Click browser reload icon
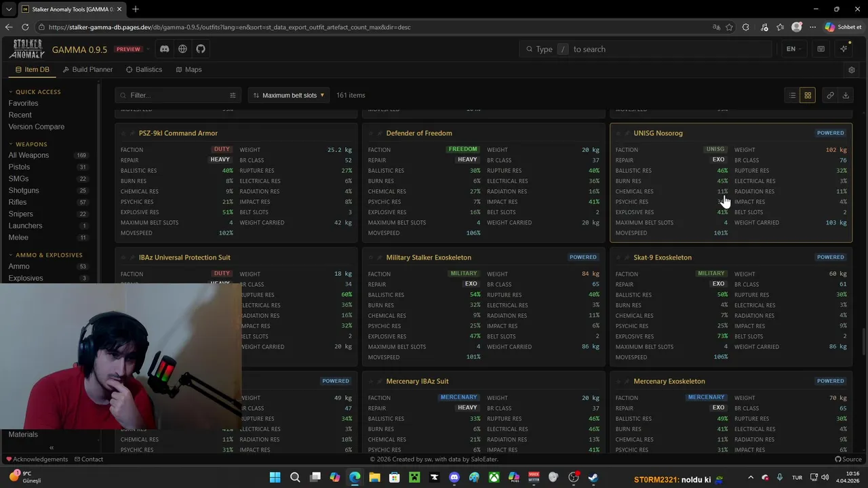This screenshot has height=488, width=868. point(25,27)
